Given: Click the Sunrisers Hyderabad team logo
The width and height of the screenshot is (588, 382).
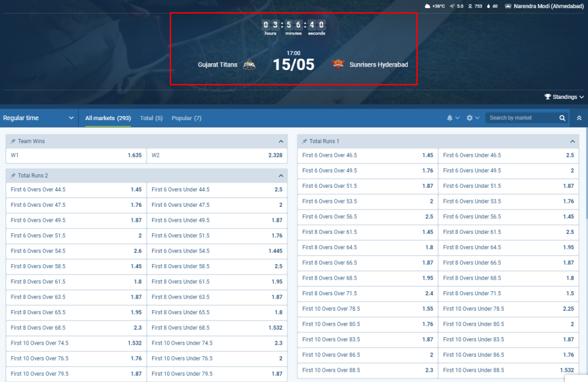Looking at the screenshot, I should [338, 64].
